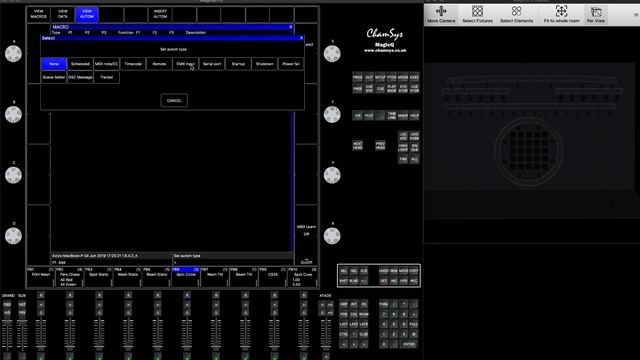Choose the Scheduled autom type
The image size is (640, 360).
click(80, 64)
